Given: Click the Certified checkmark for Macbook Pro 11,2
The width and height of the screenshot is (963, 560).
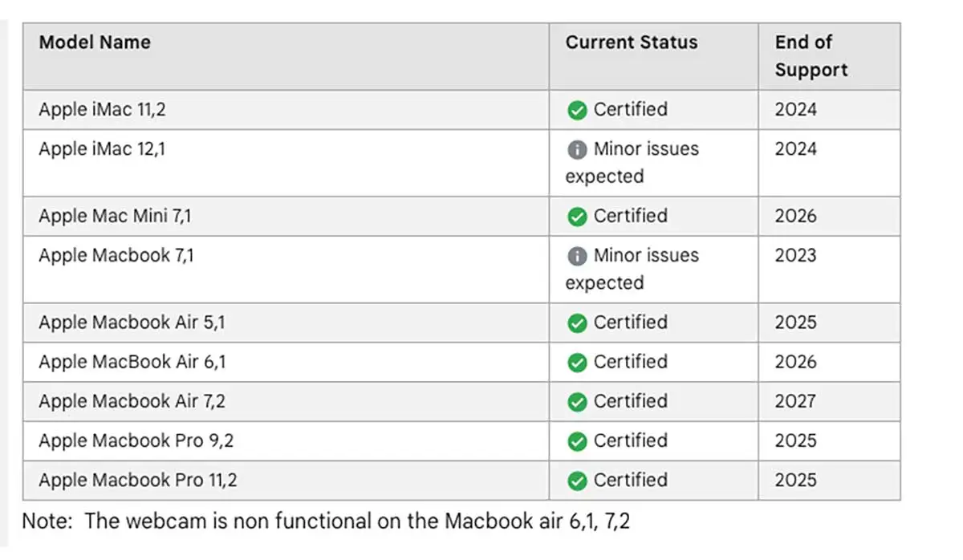Looking at the screenshot, I should coord(576,481).
